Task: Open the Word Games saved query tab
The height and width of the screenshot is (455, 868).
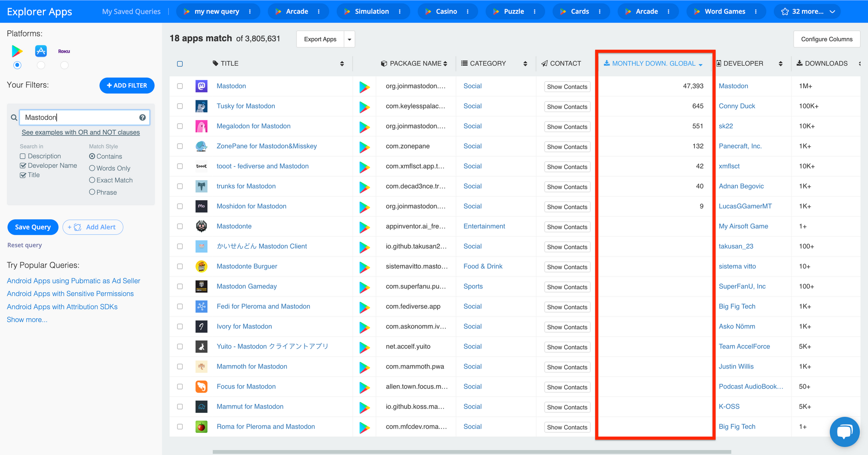Action: point(725,12)
